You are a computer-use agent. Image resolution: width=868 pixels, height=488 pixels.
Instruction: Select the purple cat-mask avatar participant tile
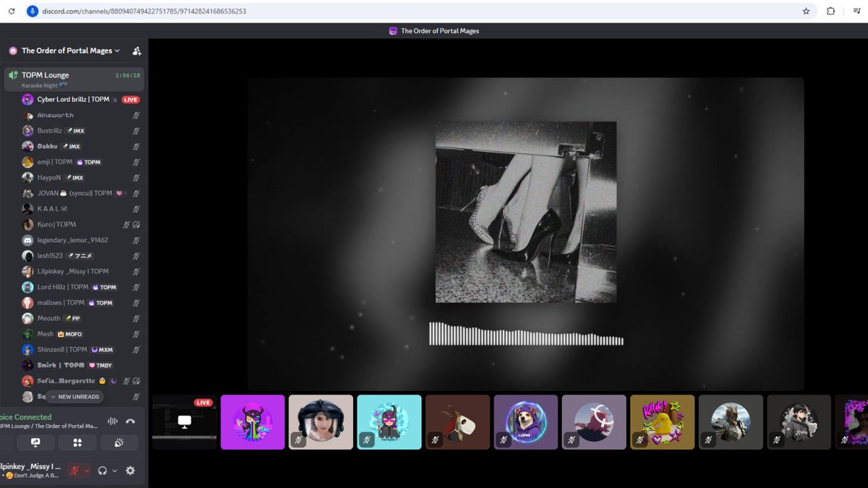tap(252, 422)
